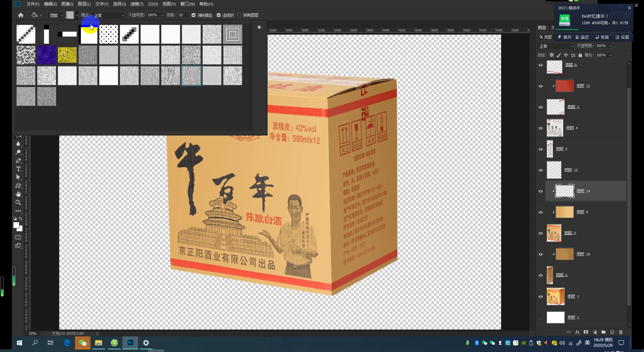Select the Dodge tool

18,152
